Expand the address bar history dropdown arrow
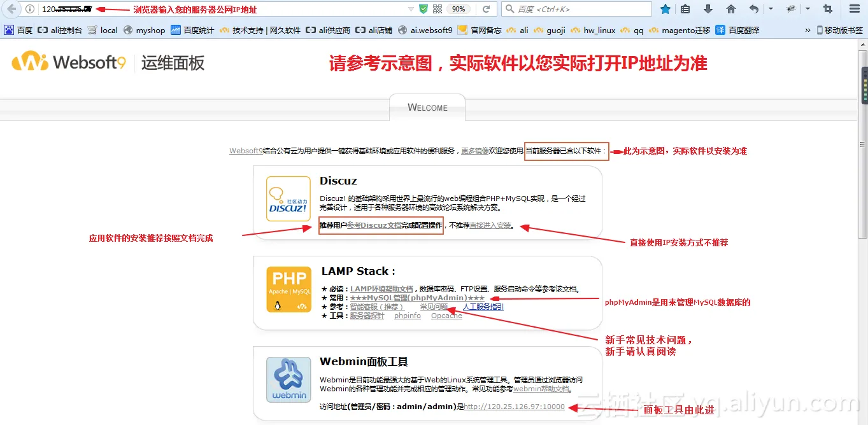This screenshot has width=868, height=425. pos(411,9)
